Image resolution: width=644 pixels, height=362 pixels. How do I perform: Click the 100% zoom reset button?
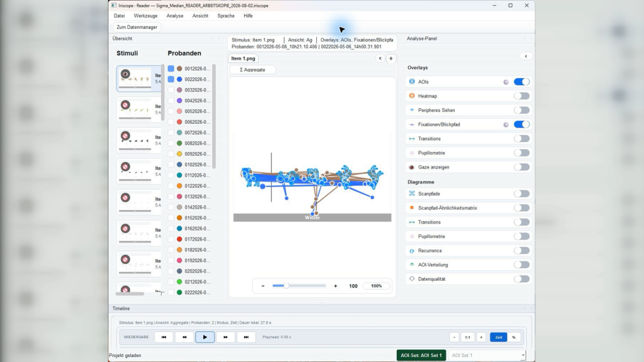pos(376,286)
